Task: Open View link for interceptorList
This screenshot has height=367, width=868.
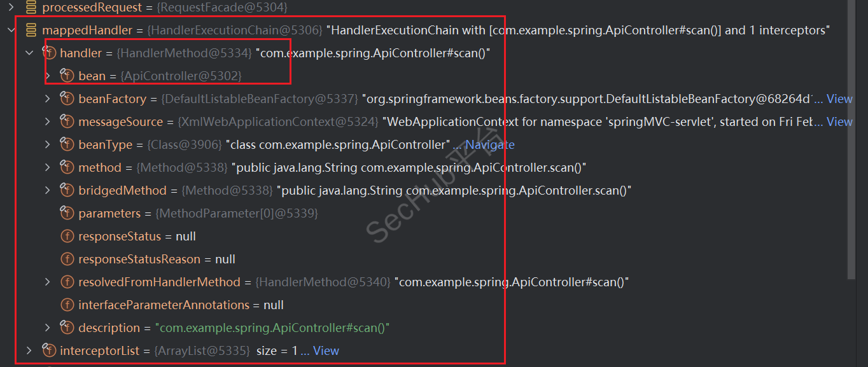Action: 326,351
